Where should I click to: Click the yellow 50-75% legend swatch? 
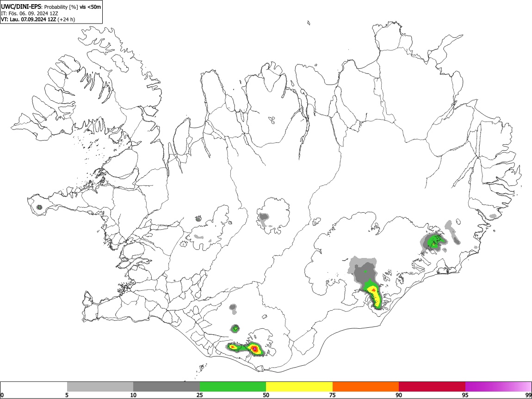click(299, 387)
